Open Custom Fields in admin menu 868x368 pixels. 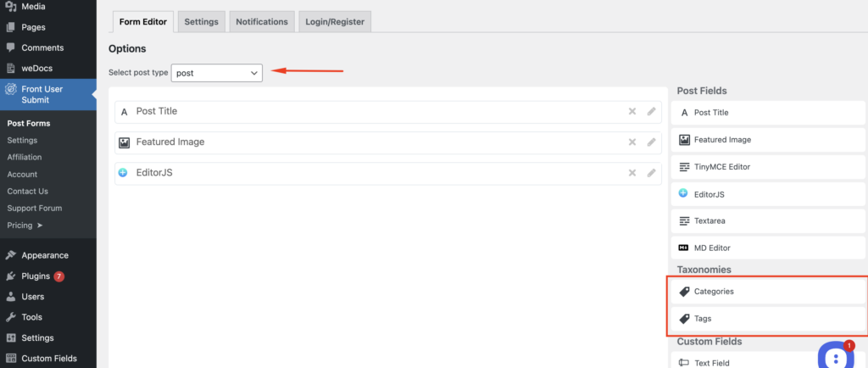point(50,359)
